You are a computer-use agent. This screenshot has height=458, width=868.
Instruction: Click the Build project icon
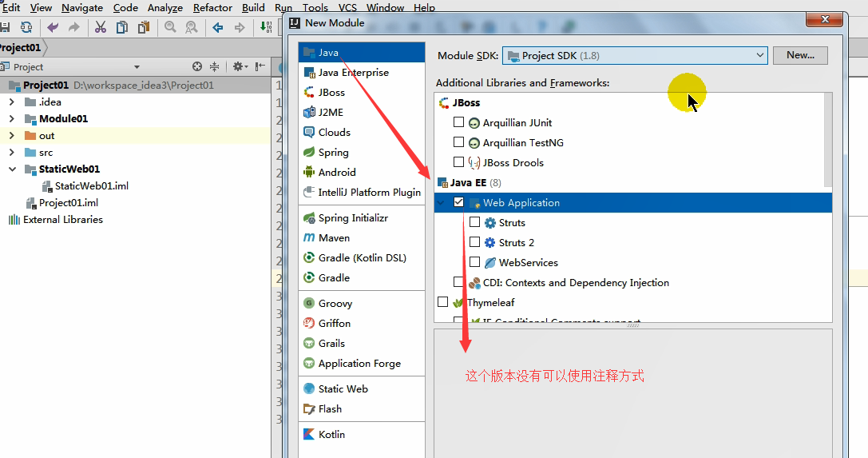pyautogui.click(x=266, y=27)
